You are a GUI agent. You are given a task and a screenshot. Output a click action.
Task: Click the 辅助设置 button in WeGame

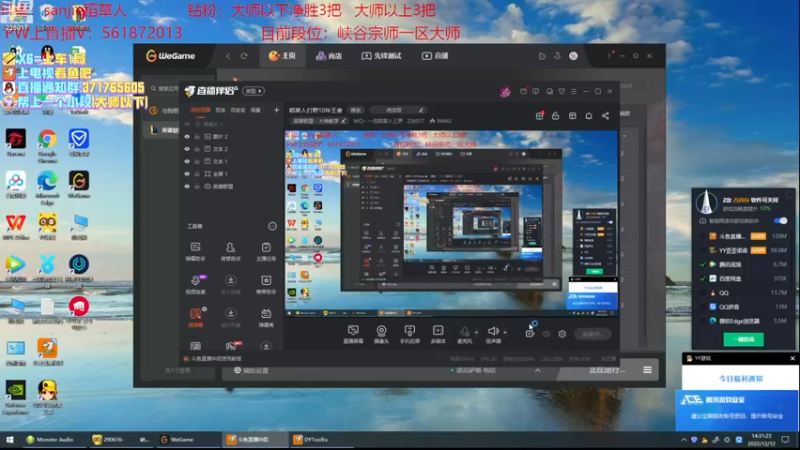(x=252, y=370)
